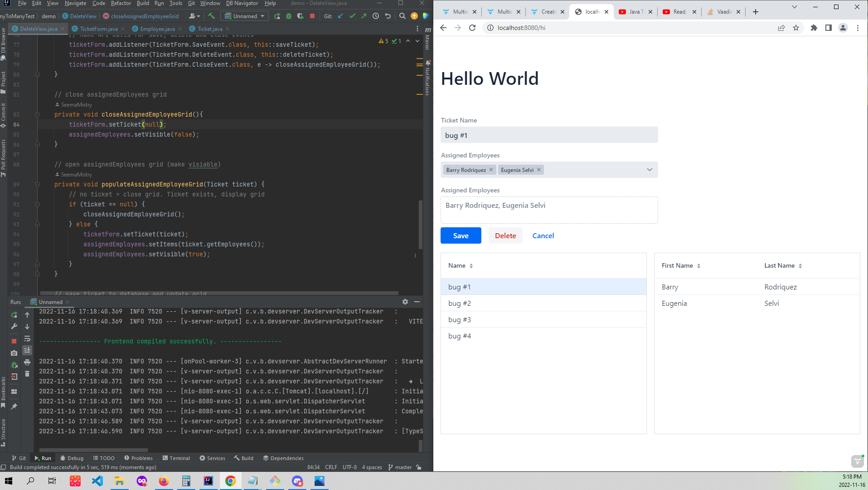The width and height of the screenshot is (868, 490).
Task: Click the Git Commit checkmark icon
Action: click(352, 16)
